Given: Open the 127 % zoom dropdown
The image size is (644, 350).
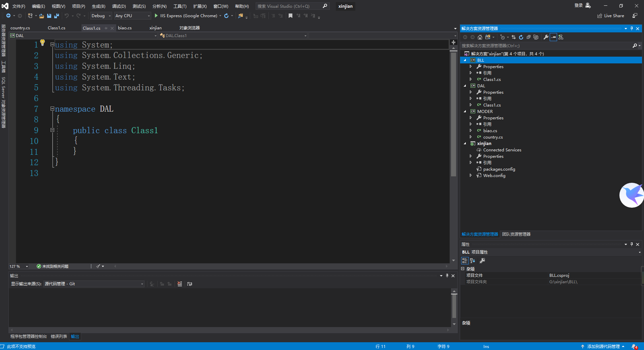Looking at the screenshot, I should (27, 266).
